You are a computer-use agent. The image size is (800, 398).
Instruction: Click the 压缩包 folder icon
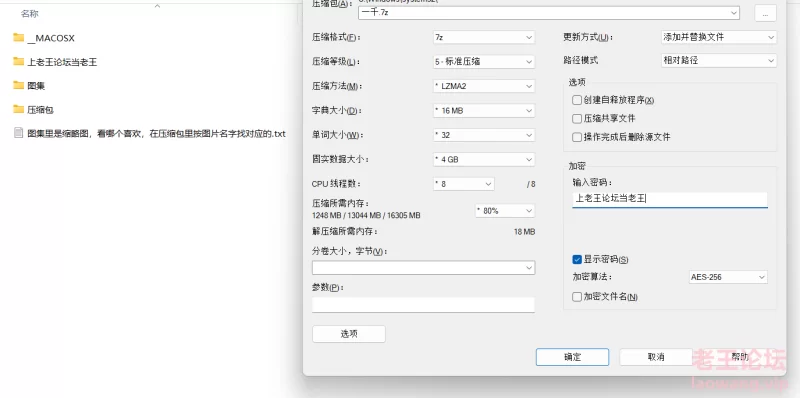[19, 109]
